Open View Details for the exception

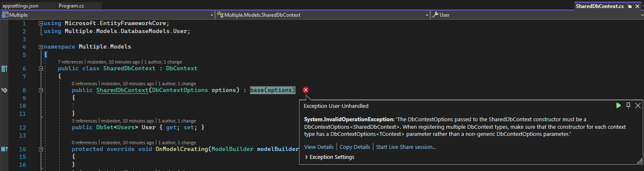[x=319, y=147]
